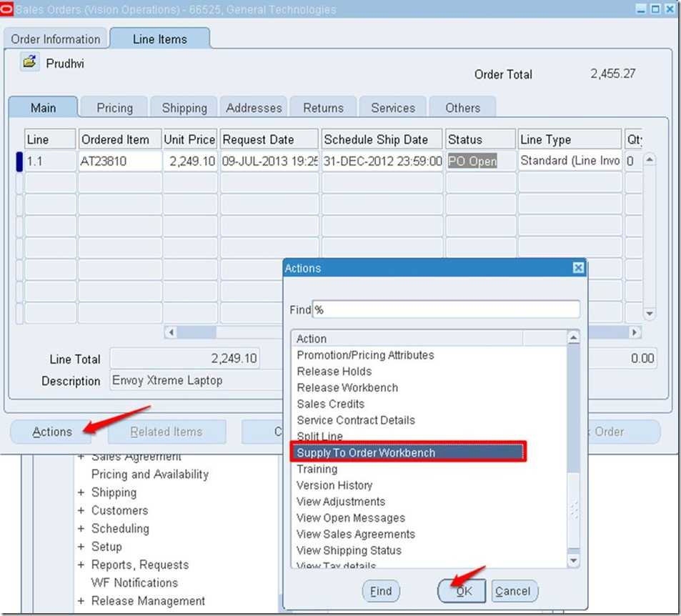This screenshot has height=616, width=681.
Task: Expand the Shipping navigator node
Action: coord(81,492)
